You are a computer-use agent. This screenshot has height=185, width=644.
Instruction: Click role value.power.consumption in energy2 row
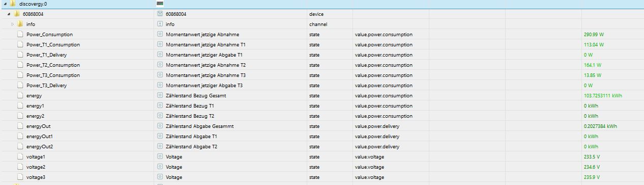(x=384, y=116)
